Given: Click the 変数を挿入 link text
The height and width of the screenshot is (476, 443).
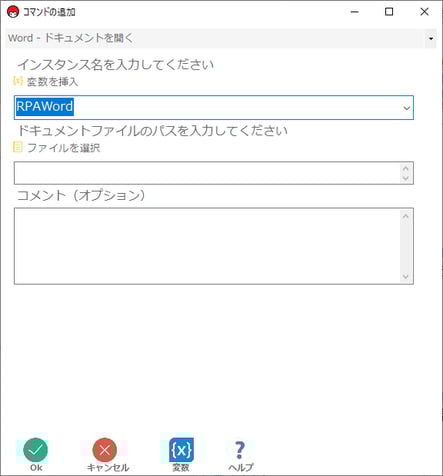Looking at the screenshot, I should click(x=52, y=82).
